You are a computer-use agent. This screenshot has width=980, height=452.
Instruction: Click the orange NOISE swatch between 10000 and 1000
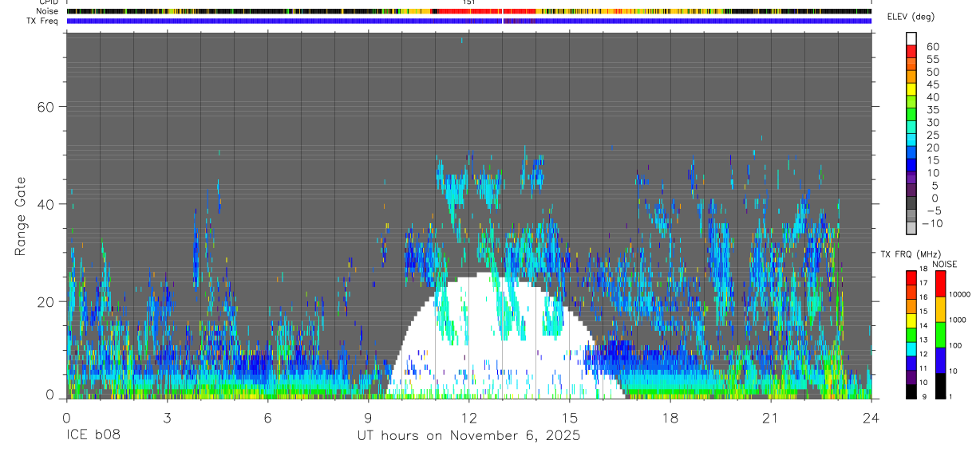tap(940, 309)
